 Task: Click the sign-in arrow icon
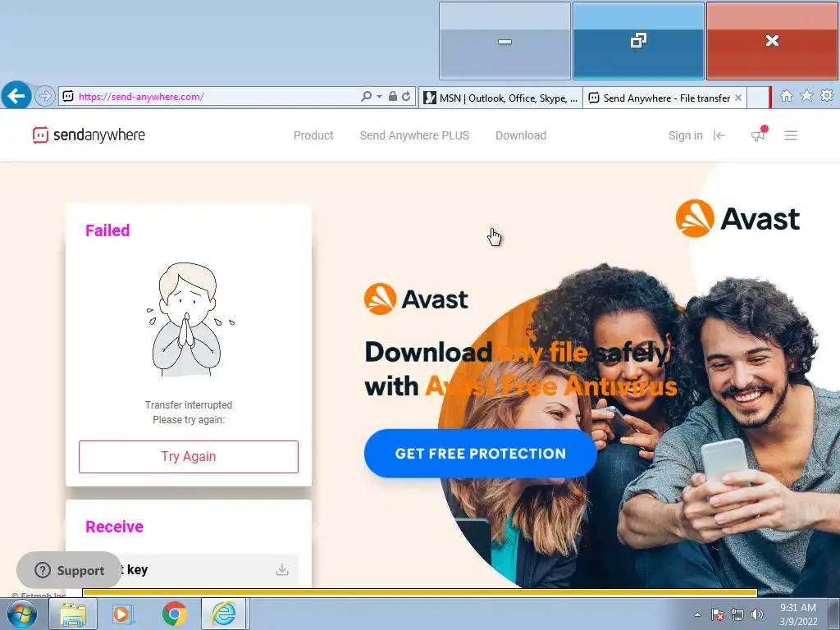(719, 135)
